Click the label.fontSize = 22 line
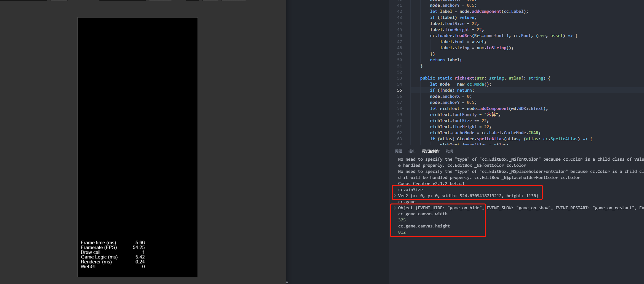 click(454, 24)
